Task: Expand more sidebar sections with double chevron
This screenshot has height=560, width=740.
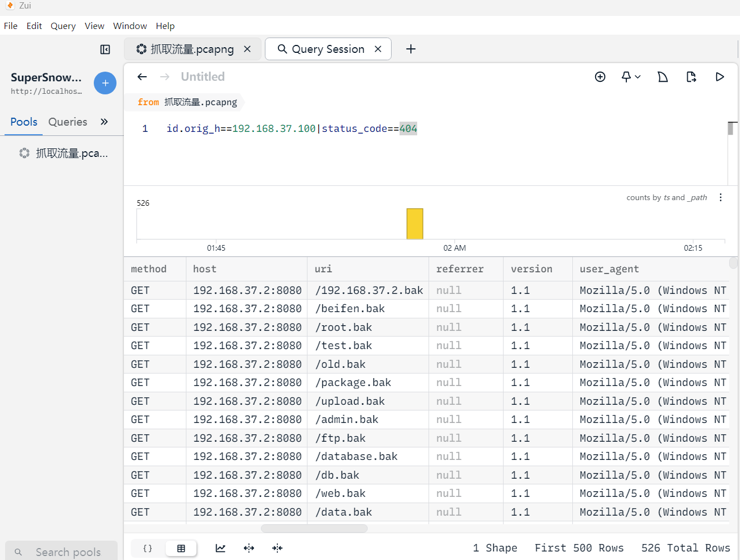Action: click(x=104, y=122)
